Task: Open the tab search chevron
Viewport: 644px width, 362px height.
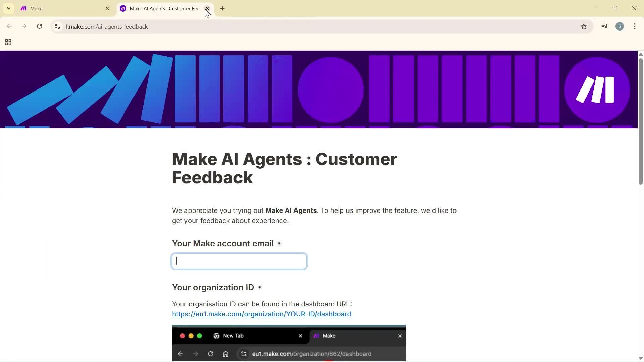Action: (8, 8)
